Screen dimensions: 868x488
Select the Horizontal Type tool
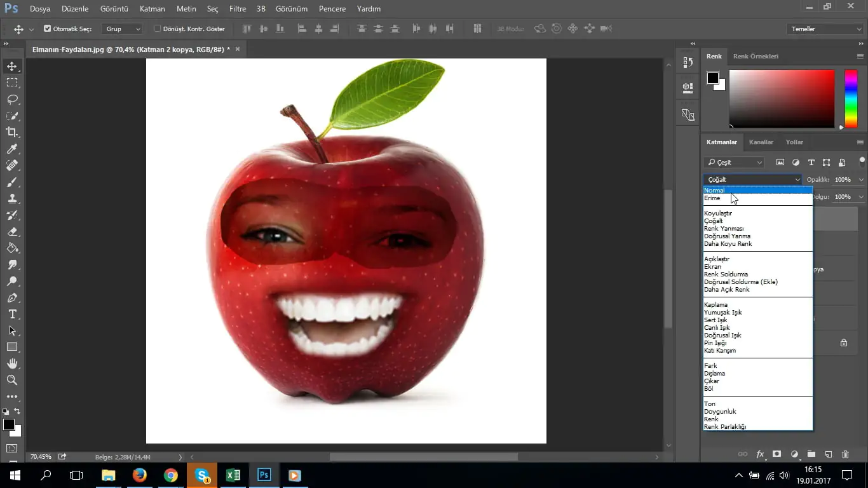click(12, 314)
